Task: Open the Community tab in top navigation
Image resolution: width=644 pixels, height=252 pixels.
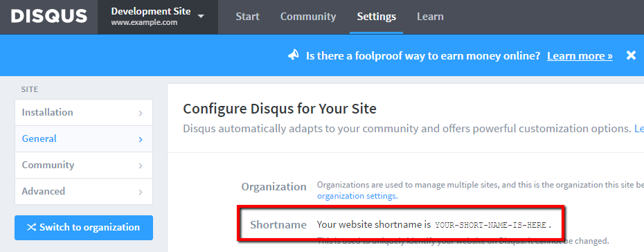Action: (x=308, y=17)
